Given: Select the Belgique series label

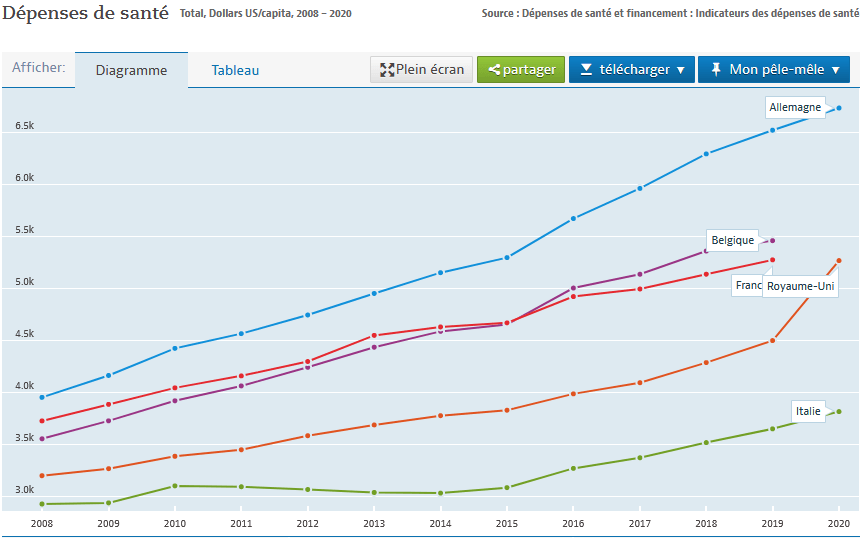Looking at the screenshot, I should [x=732, y=241].
